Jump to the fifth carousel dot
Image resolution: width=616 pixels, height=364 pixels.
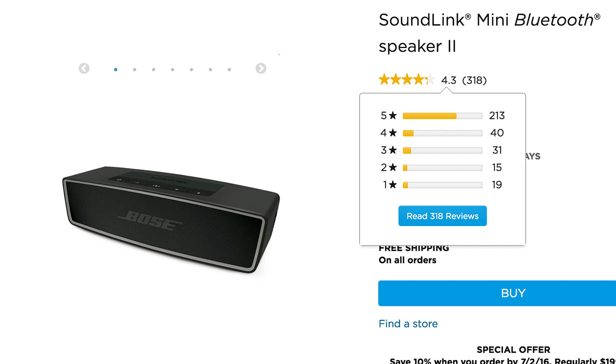[191, 69]
